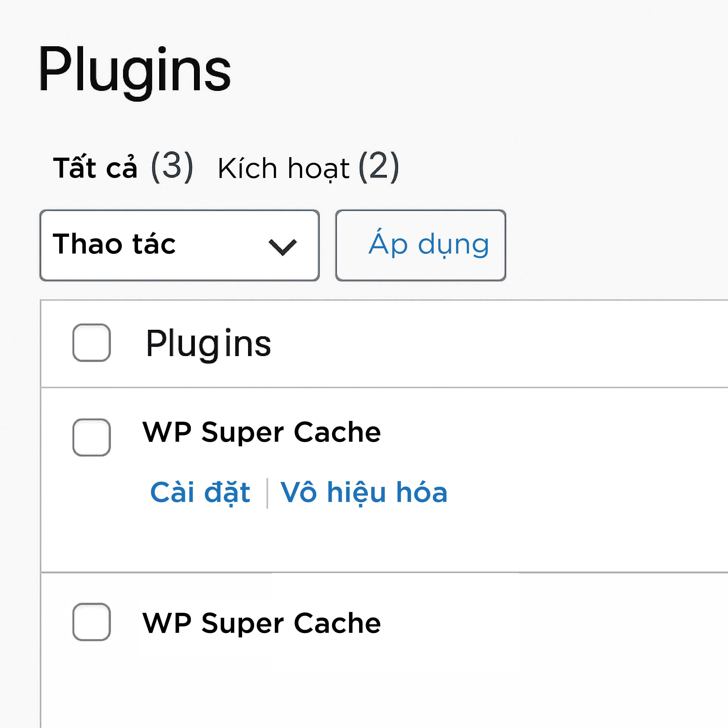
Task: Check the first WP Super Cache checkbox
Action: (x=92, y=437)
